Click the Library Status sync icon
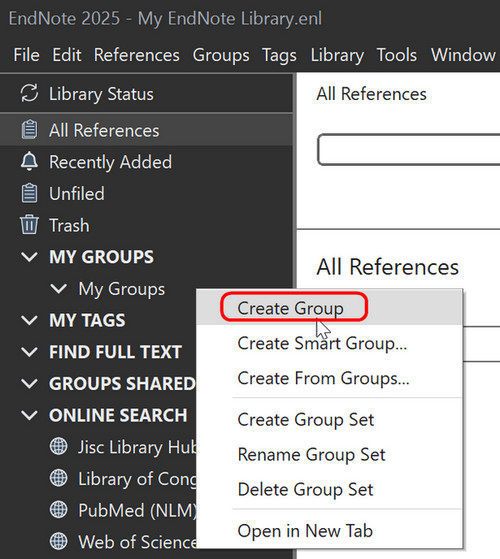This screenshot has height=559, width=500. point(29,93)
